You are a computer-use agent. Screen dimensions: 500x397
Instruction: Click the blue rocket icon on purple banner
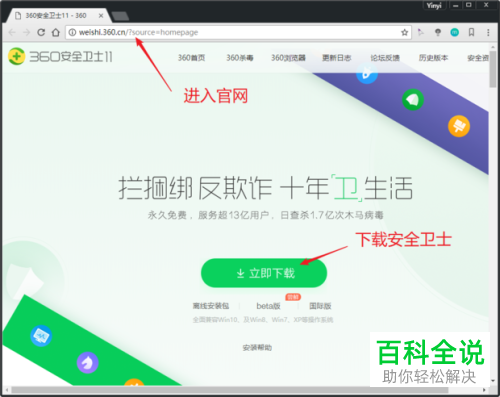coord(367,73)
